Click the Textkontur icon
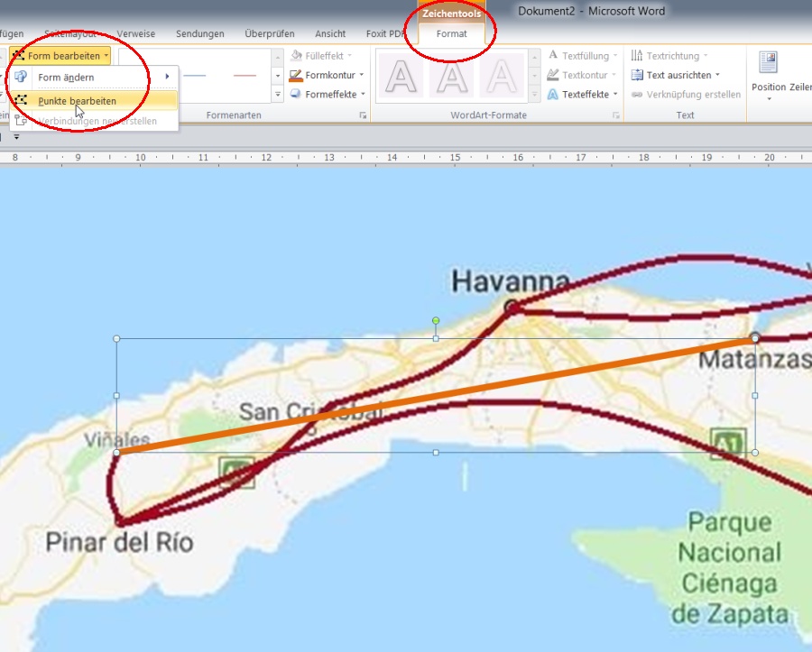The image size is (812, 652). [553, 75]
